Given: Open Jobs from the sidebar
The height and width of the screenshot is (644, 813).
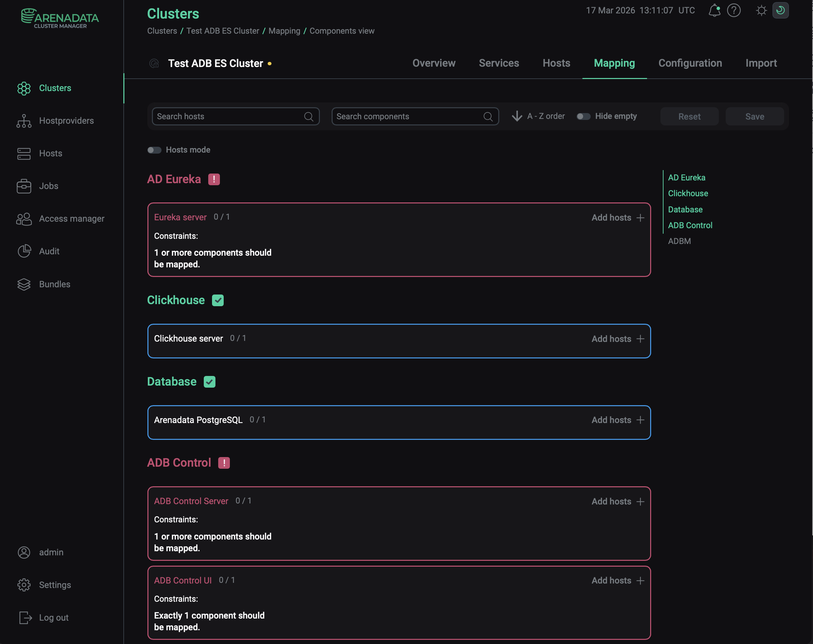Looking at the screenshot, I should click(x=49, y=186).
